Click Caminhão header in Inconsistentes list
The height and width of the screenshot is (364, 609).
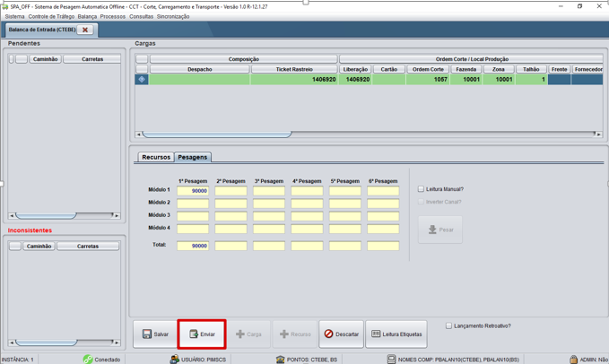pyautogui.click(x=39, y=246)
